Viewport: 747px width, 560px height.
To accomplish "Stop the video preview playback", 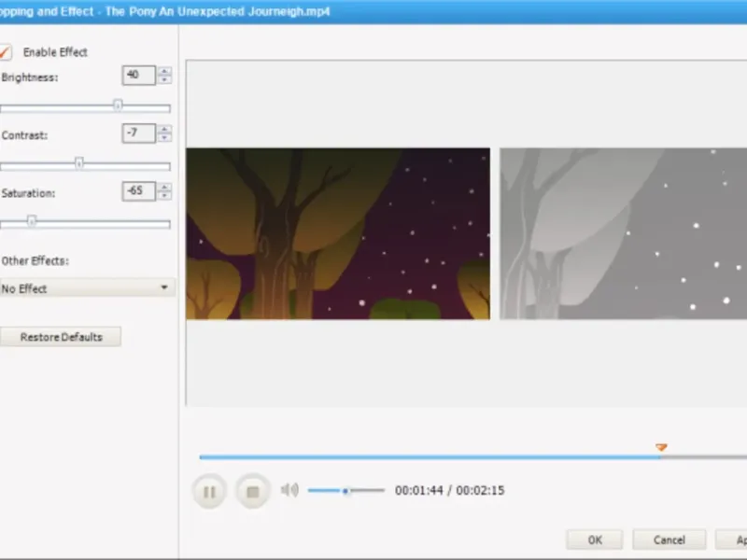I will 253,491.
